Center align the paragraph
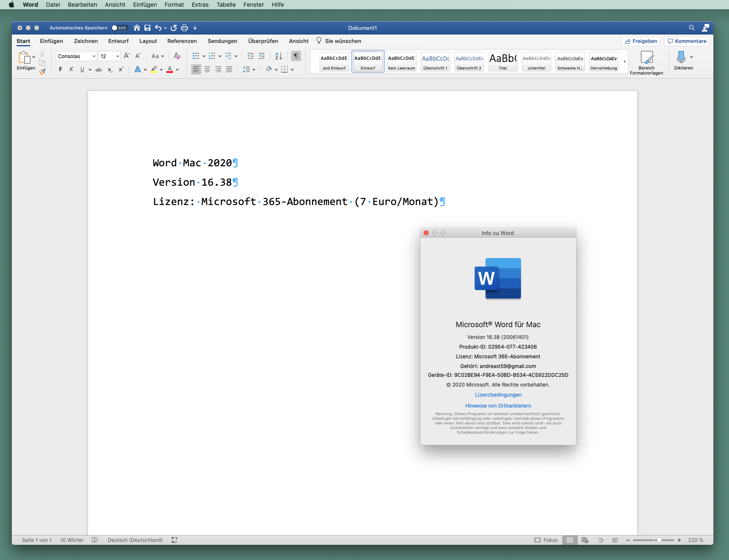 pos(207,69)
